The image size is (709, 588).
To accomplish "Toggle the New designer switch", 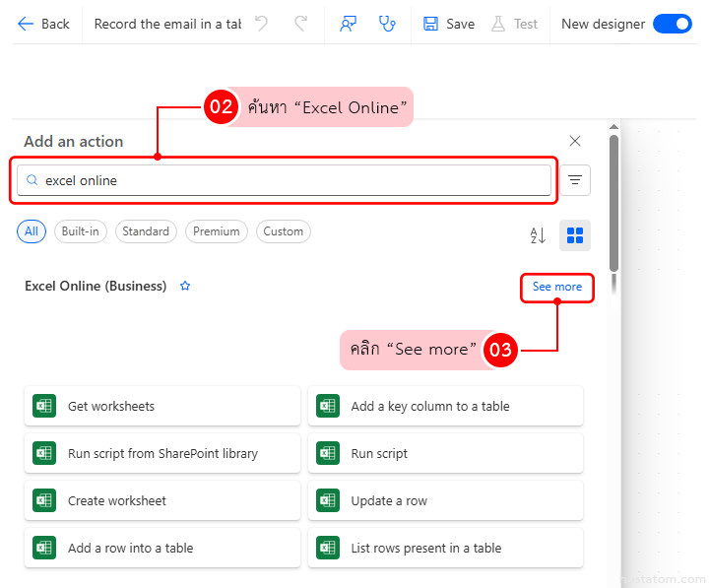I will pyautogui.click(x=673, y=24).
